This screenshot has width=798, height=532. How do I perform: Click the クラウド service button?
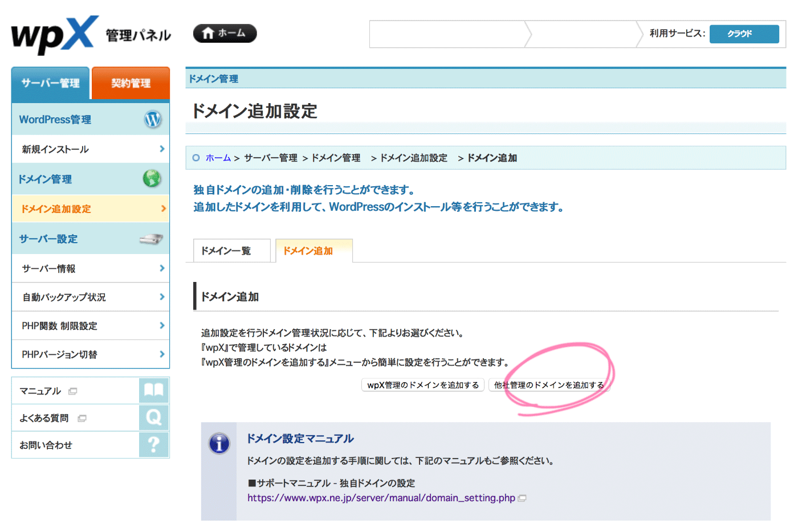click(744, 34)
